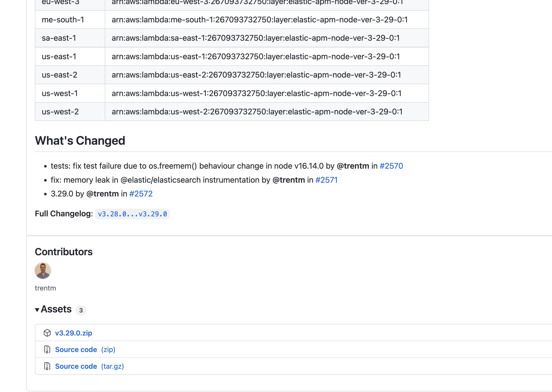
Task: Open trentm's contributor avatar
Action: [43, 271]
